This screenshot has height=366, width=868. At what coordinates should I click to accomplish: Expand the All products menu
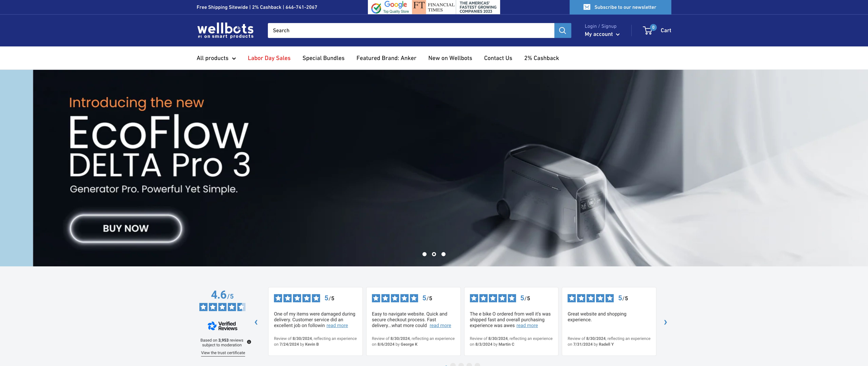[216, 58]
